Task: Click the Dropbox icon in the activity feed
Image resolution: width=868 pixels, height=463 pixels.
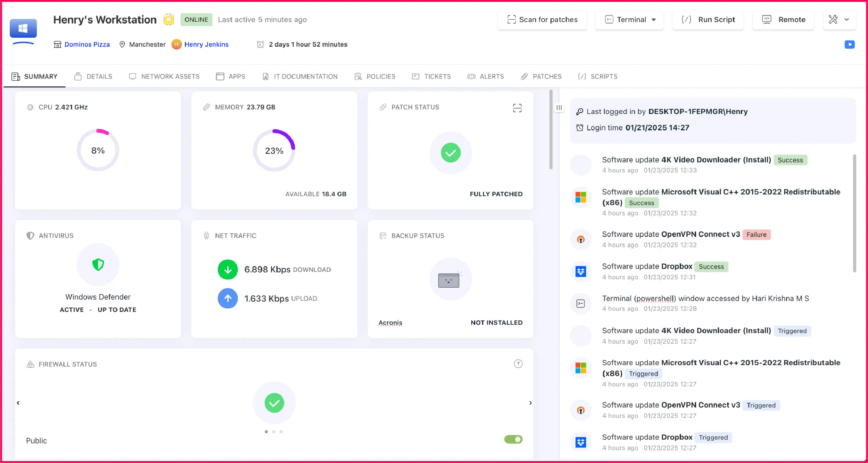Action: 581,272
